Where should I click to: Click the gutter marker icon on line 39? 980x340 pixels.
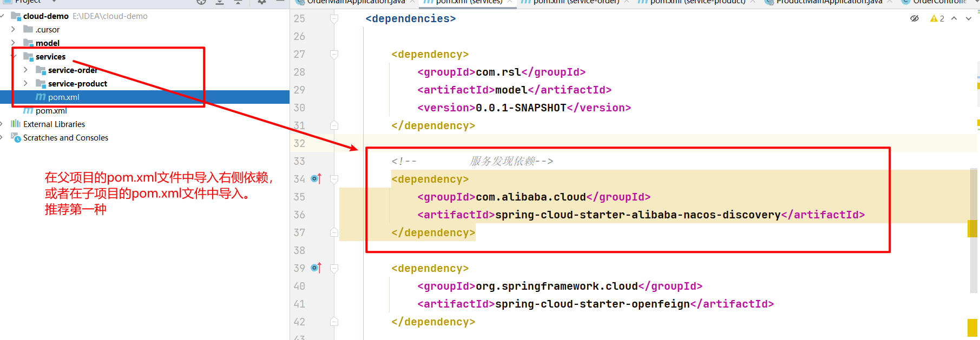316,268
